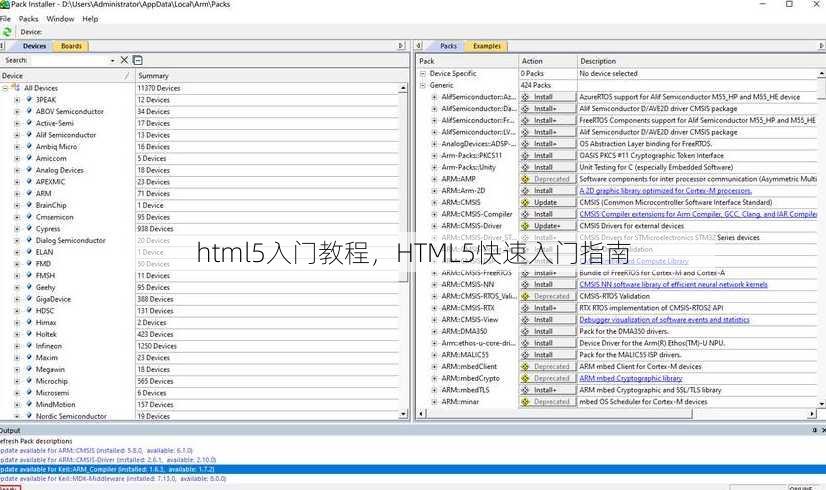Click the Description column header

click(x=700, y=61)
